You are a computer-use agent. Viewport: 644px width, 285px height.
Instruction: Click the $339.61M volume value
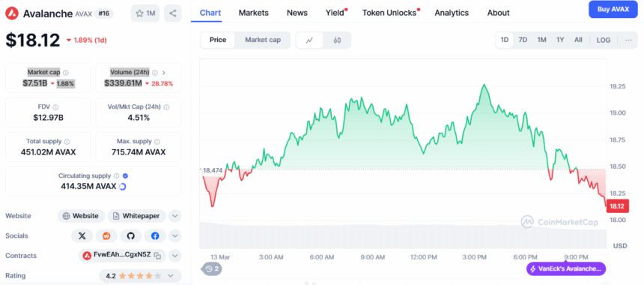123,83
